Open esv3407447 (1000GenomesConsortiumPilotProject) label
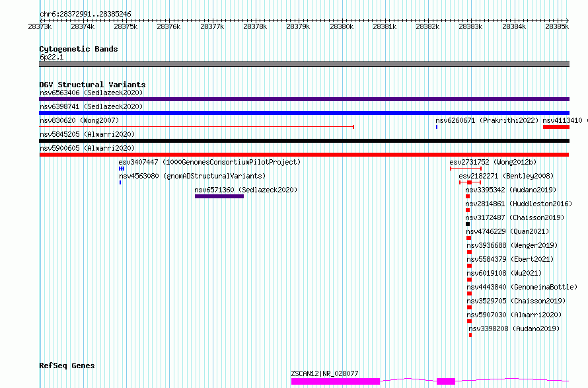The width and height of the screenshot is (588, 388). 209,162
